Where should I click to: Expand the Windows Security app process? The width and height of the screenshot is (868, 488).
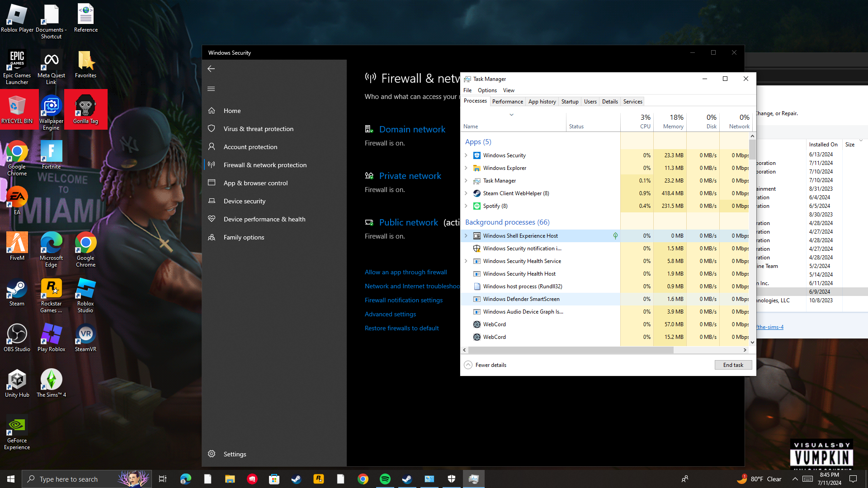click(466, 155)
